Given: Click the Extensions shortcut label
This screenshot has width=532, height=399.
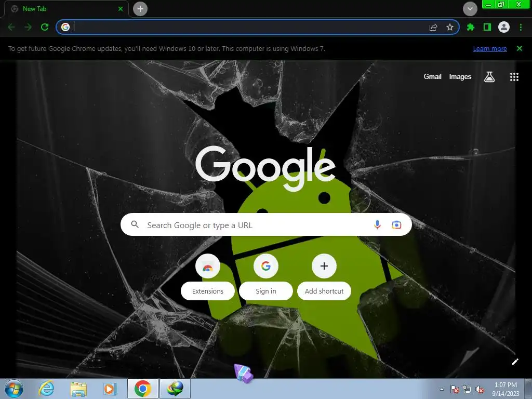Looking at the screenshot, I should (x=208, y=291).
